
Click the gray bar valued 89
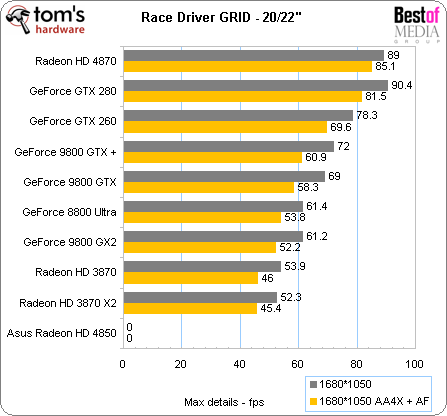pyautogui.click(x=254, y=56)
